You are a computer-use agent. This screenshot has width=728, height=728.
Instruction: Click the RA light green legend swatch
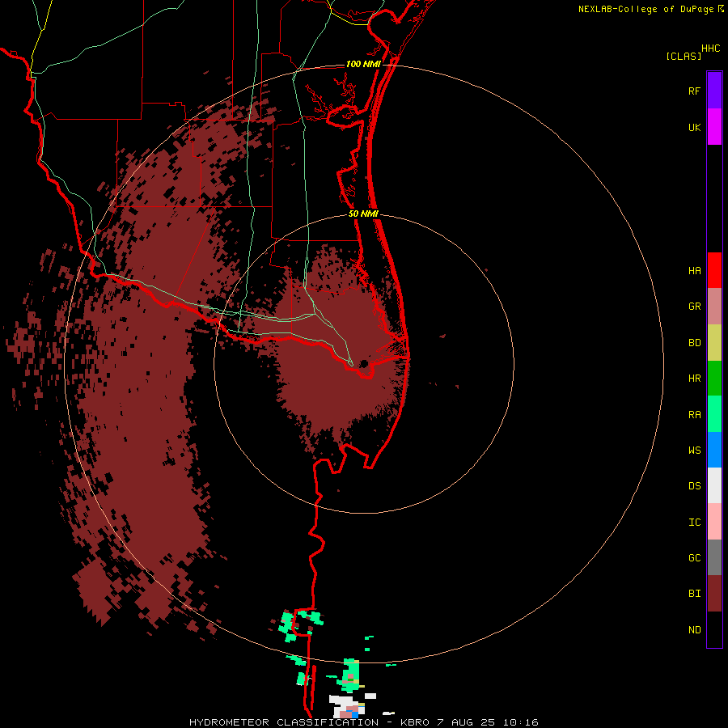714,414
